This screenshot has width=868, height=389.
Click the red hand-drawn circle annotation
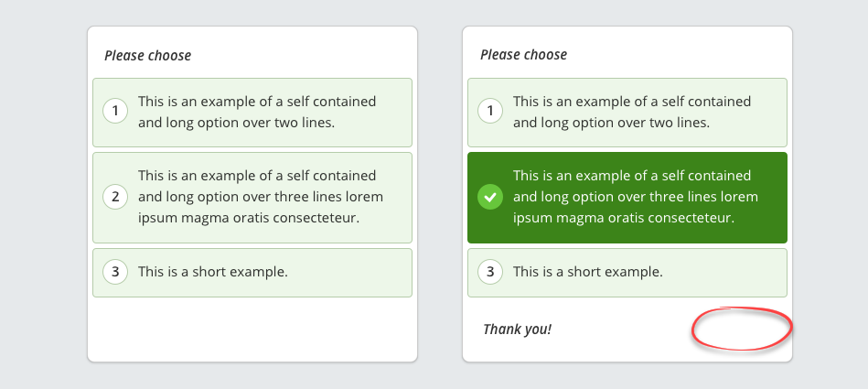coord(742,330)
